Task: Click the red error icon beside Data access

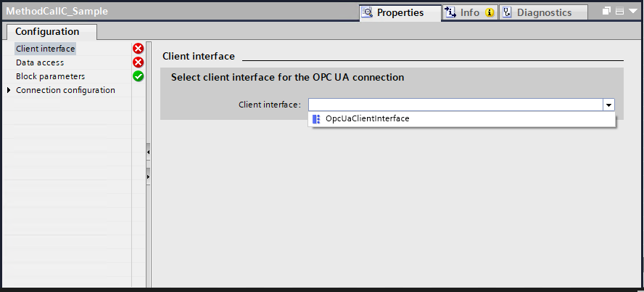Action: click(138, 62)
